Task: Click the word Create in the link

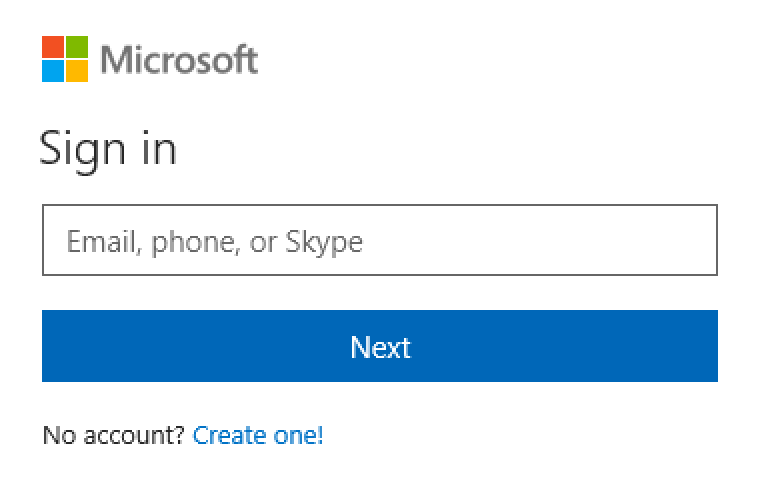Action: 231,435
